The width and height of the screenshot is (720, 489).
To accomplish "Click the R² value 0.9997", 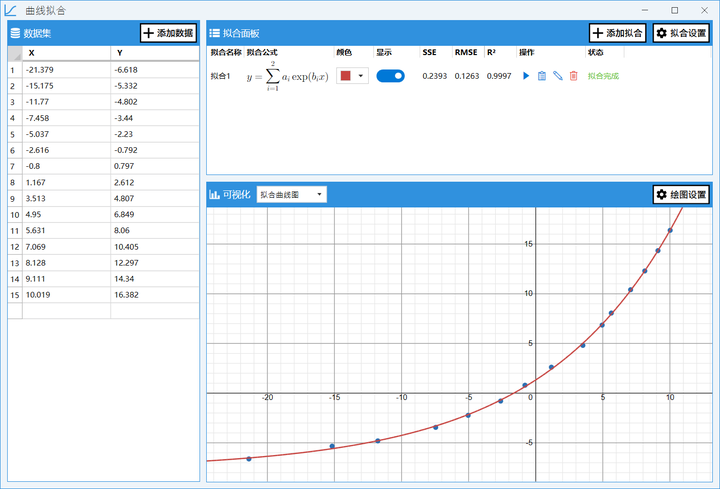I will (499, 76).
